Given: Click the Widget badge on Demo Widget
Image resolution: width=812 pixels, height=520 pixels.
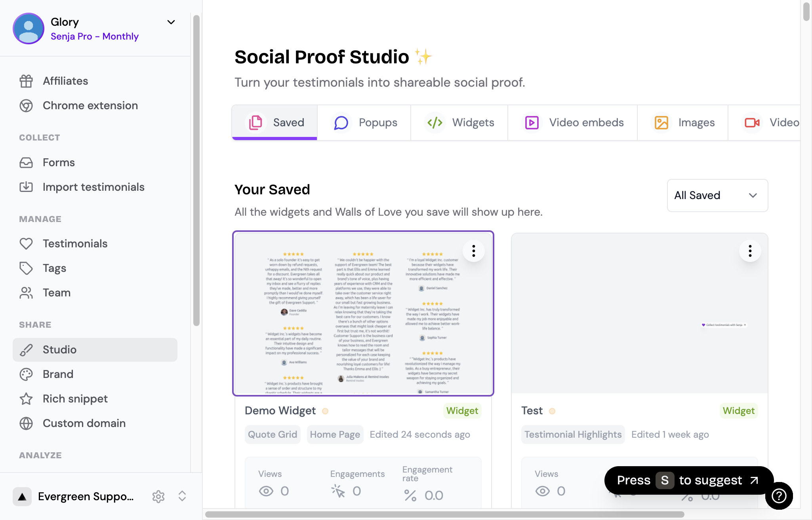Looking at the screenshot, I should (x=462, y=411).
